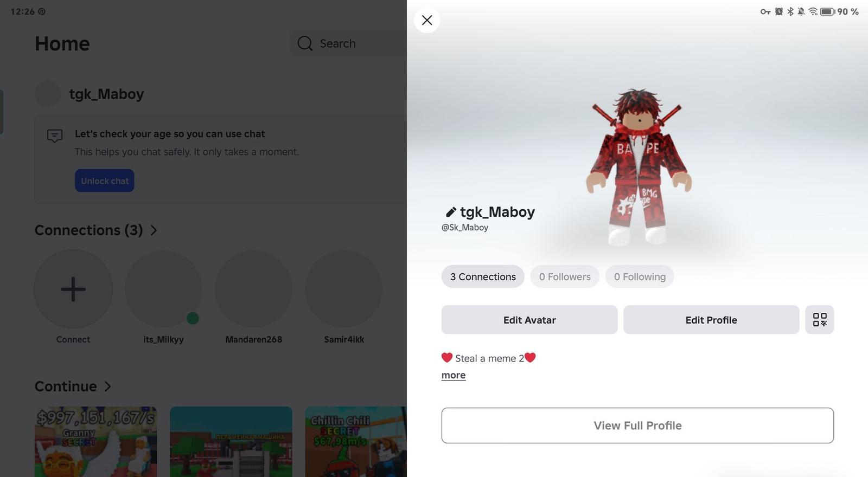Close the profile panel with the X icon
The image size is (868, 477).
pyautogui.click(x=427, y=20)
